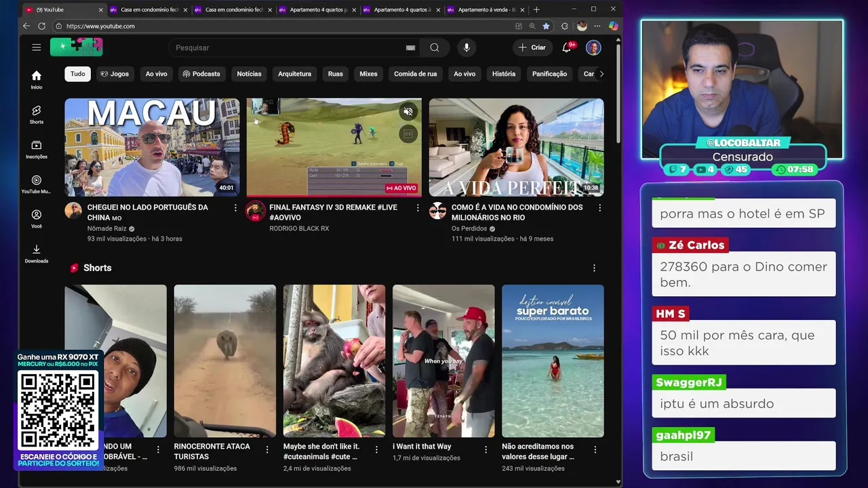Open the FINAL FANTASY IV 3D REMAKE title
This screenshot has width=868, height=488.
coord(334,212)
